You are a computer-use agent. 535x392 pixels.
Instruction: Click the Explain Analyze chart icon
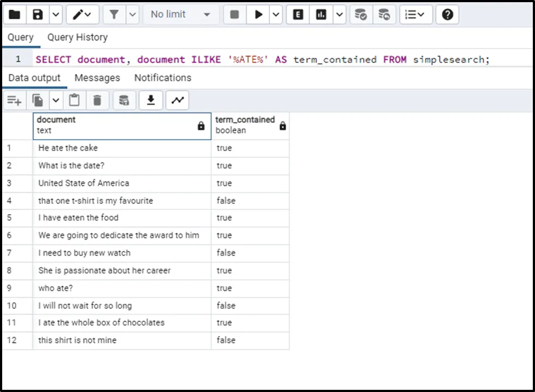321,15
